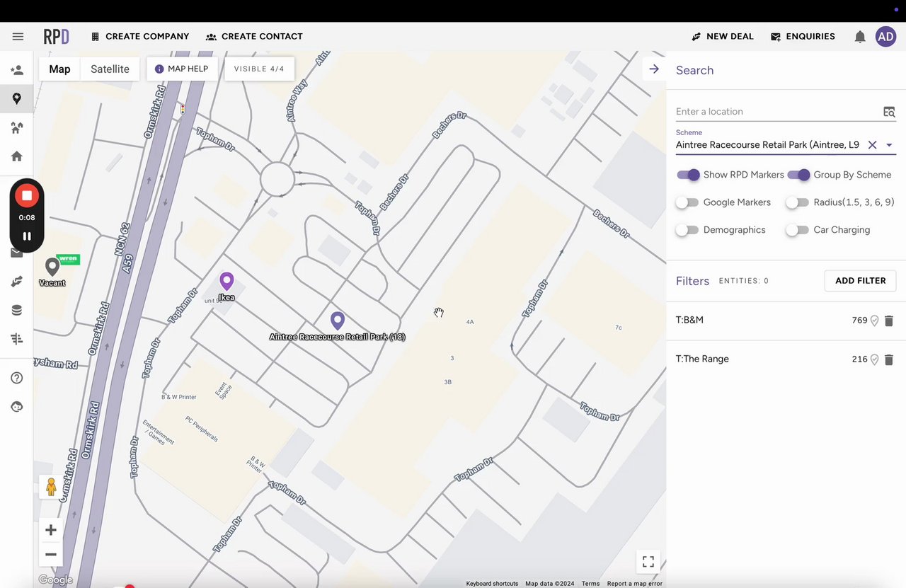Expand the Scheme dropdown arrow
Viewport: 906px width, 588px height.
pyautogui.click(x=890, y=145)
